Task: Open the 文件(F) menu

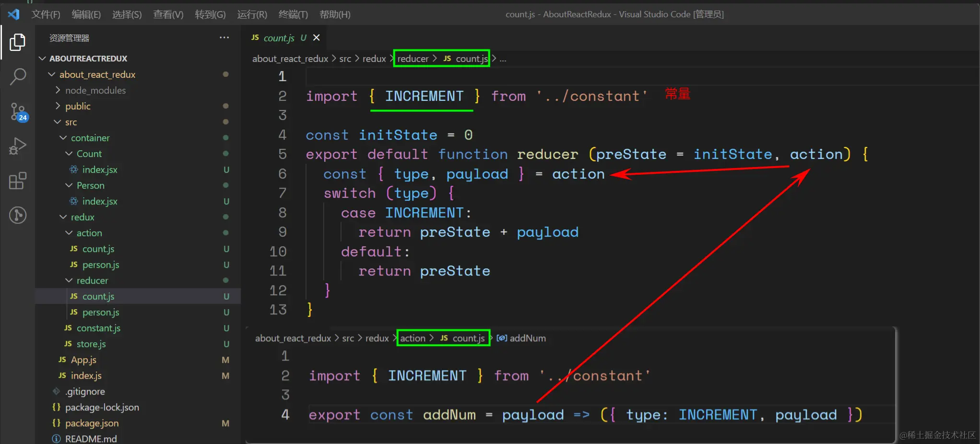Action: (46, 14)
